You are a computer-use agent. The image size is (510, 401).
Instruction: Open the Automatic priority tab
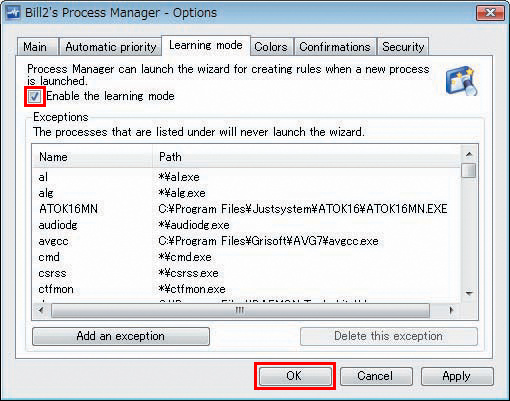point(111,47)
